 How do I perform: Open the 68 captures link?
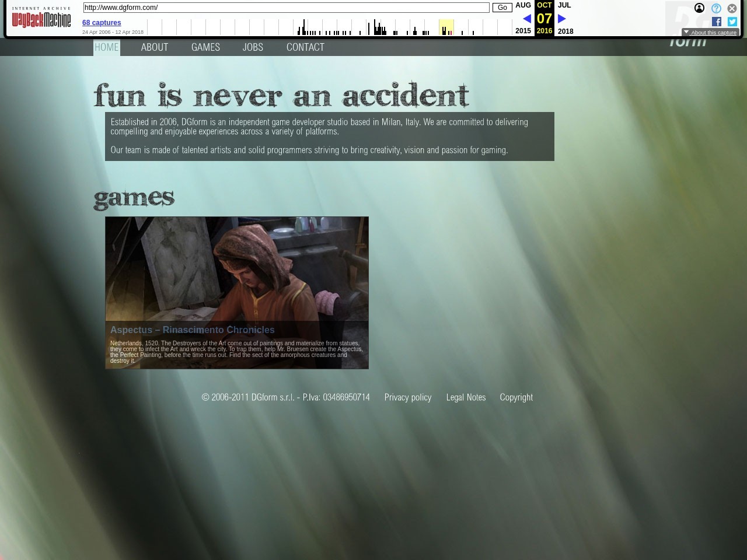pyautogui.click(x=102, y=23)
